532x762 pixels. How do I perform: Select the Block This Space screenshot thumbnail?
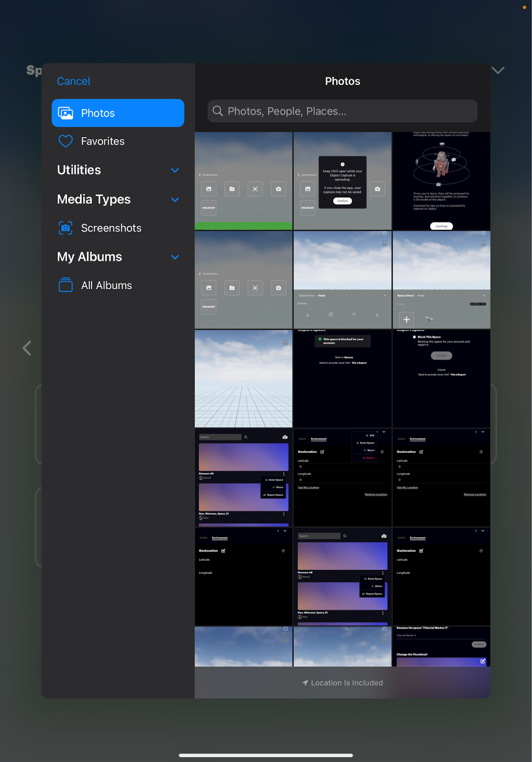441,379
